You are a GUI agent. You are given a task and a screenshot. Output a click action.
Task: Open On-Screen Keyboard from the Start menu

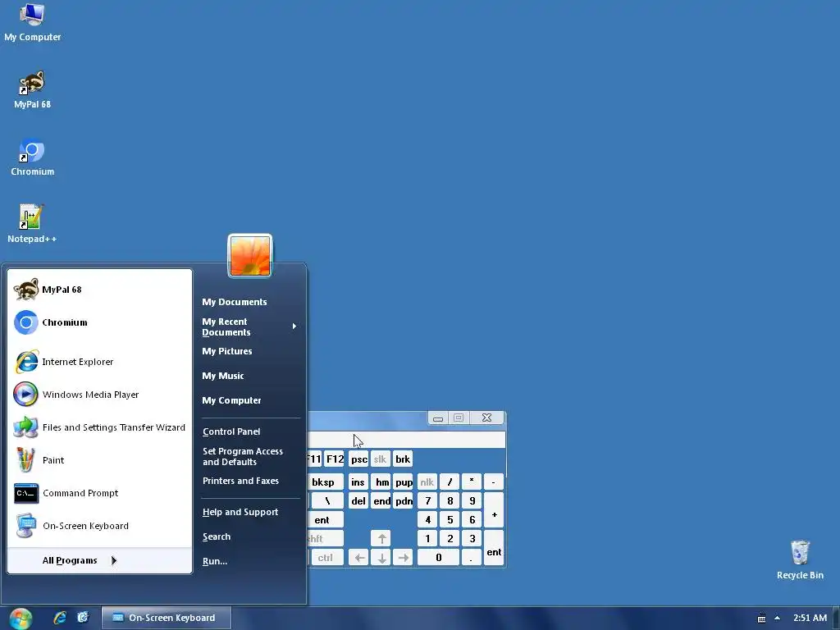pyautogui.click(x=100, y=526)
